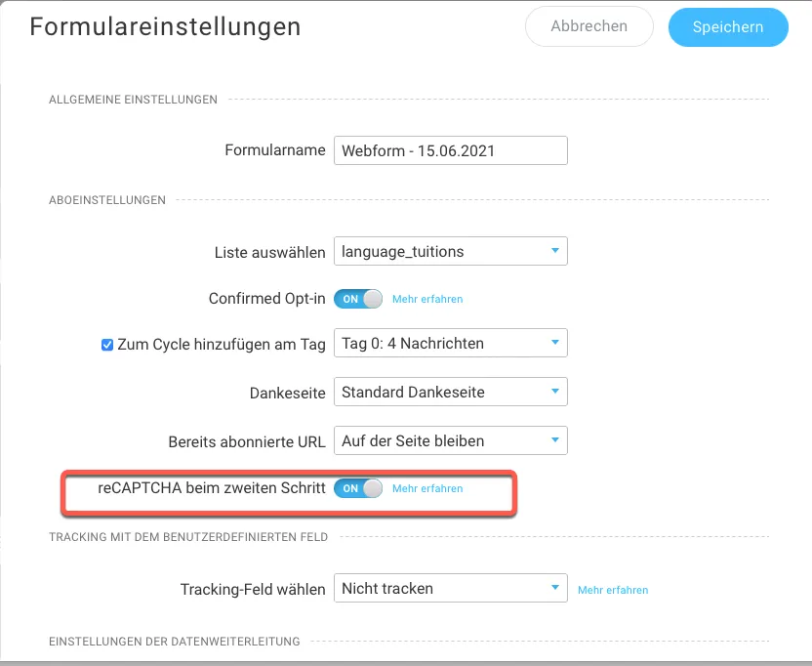This screenshot has height=666, width=812.
Task: Click the Abbrechen button
Action: 589,26
